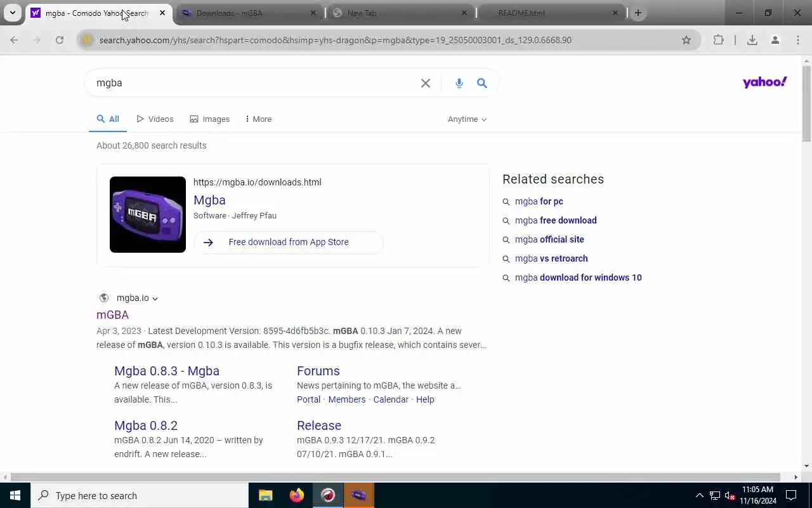
Task: Click the globe icon beside mgba.io
Action: pyautogui.click(x=104, y=298)
